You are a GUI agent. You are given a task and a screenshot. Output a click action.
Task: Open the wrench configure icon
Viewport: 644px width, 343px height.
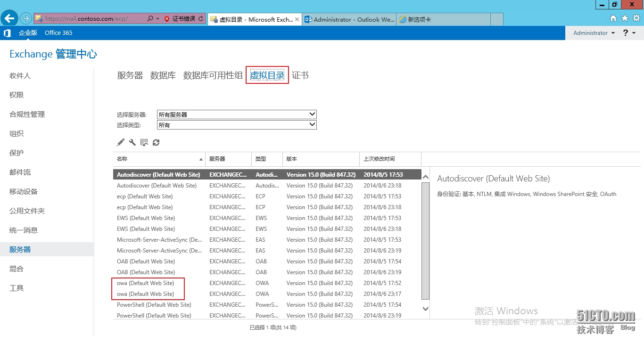pyautogui.click(x=132, y=142)
